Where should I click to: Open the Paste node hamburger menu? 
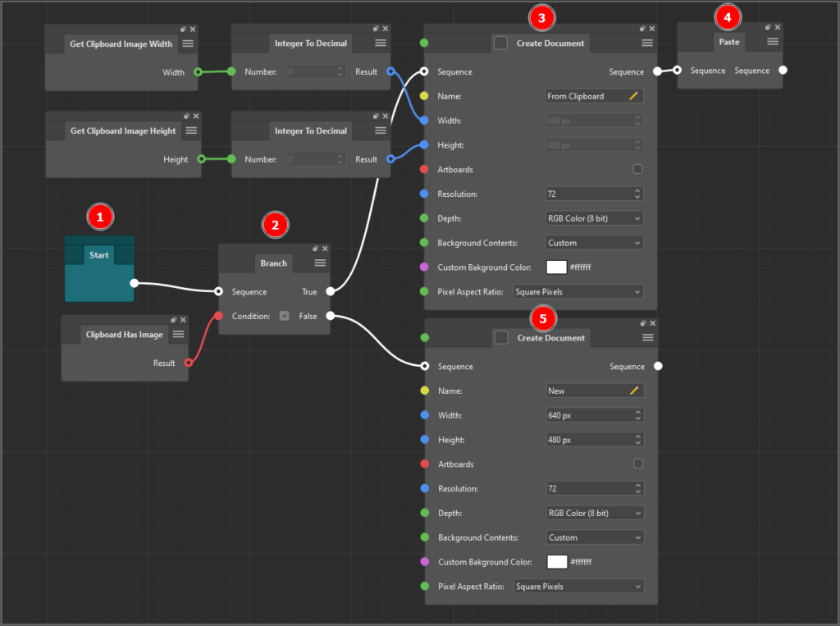pyautogui.click(x=773, y=41)
